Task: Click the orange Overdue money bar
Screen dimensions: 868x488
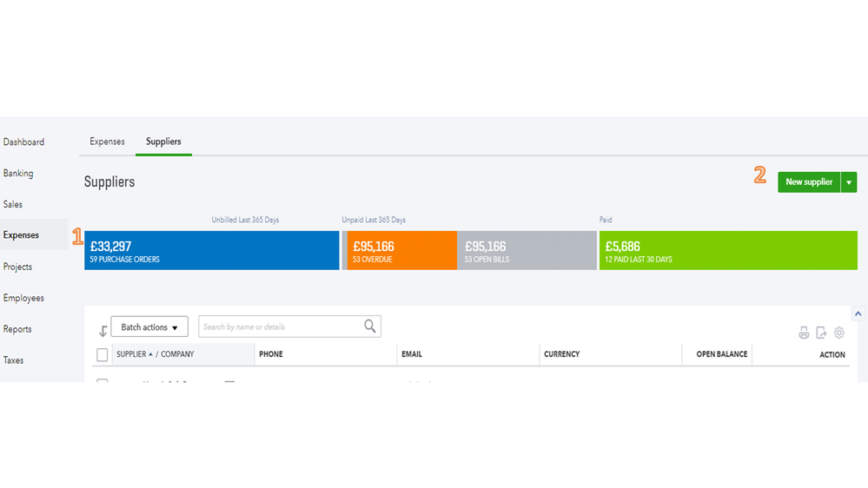Action: pyautogui.click(x=401, y=251)
